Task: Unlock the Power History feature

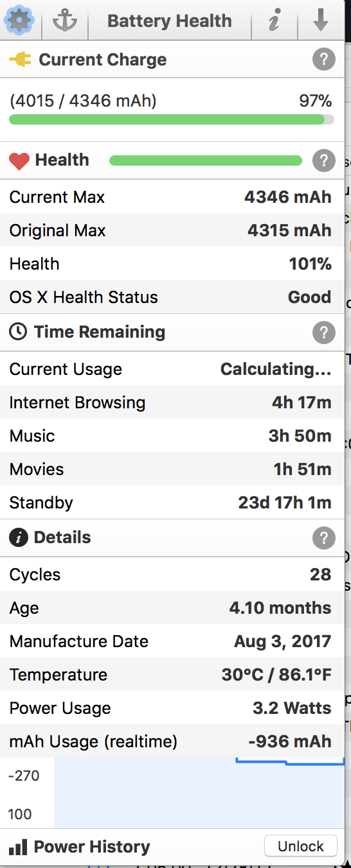Action: 301,846
